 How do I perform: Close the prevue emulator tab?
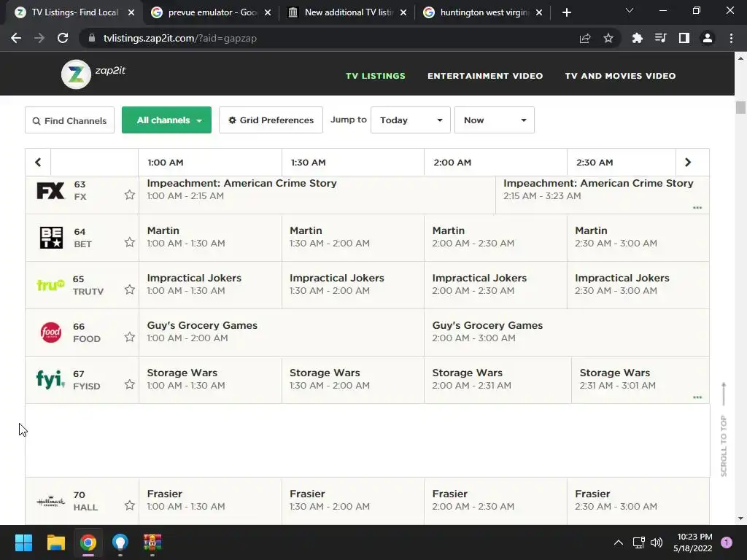(x=268, y=12)
